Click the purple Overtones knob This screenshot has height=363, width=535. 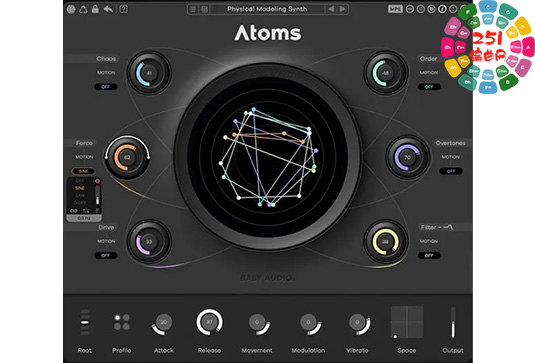click(x=407, y=157)
